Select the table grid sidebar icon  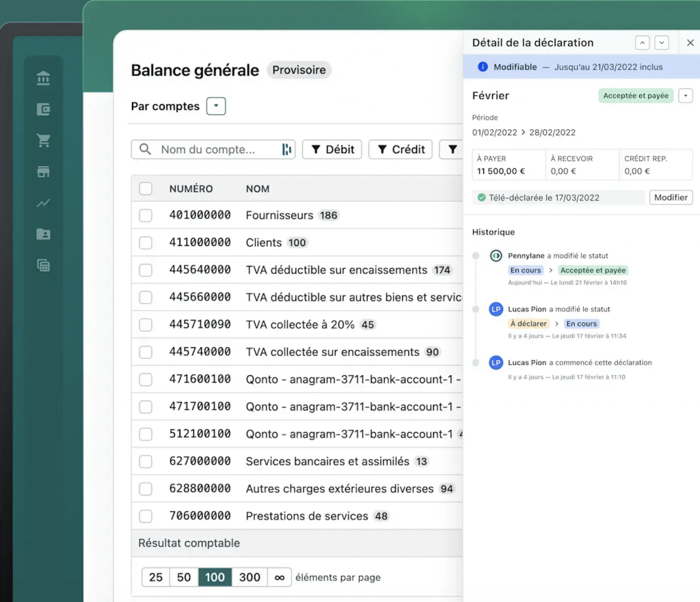tap(44, 266)
